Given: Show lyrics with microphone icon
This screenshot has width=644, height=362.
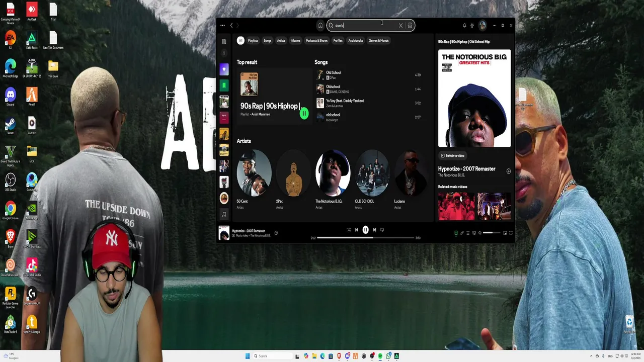Looking at the screenshot, I should click(x=462, y=233).
